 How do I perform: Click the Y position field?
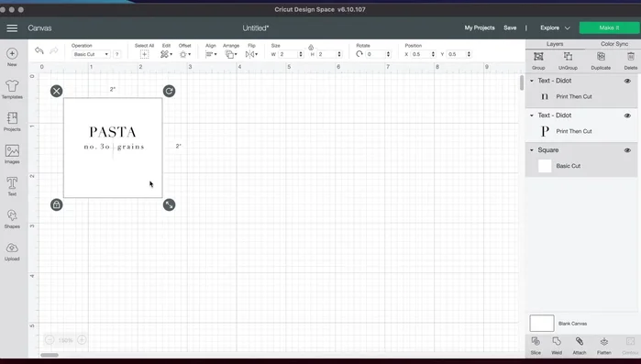pos(456,54)
